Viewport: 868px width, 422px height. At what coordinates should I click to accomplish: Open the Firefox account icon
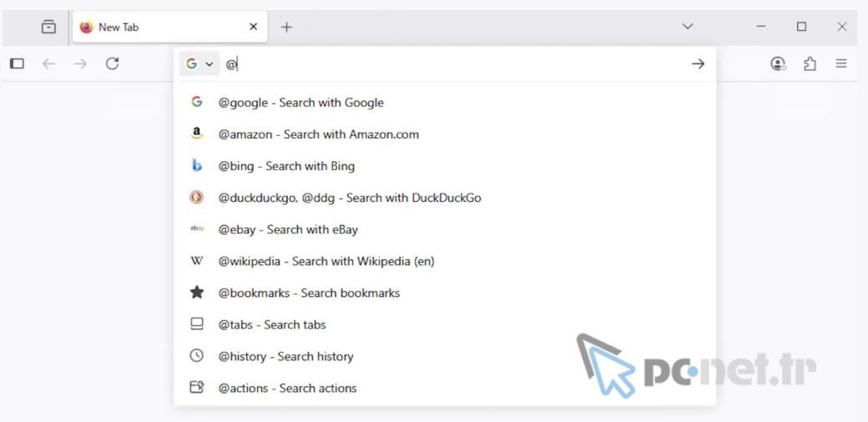pos(778,63)
